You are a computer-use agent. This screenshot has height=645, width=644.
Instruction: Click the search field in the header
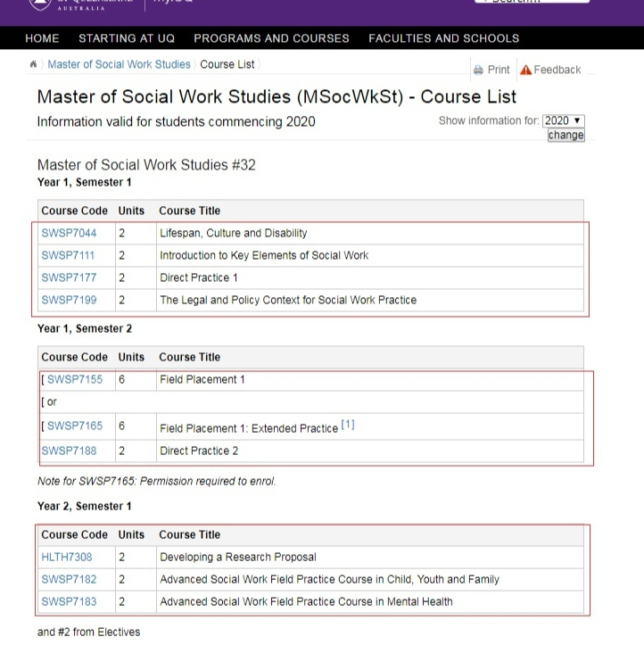click(532, 3)
